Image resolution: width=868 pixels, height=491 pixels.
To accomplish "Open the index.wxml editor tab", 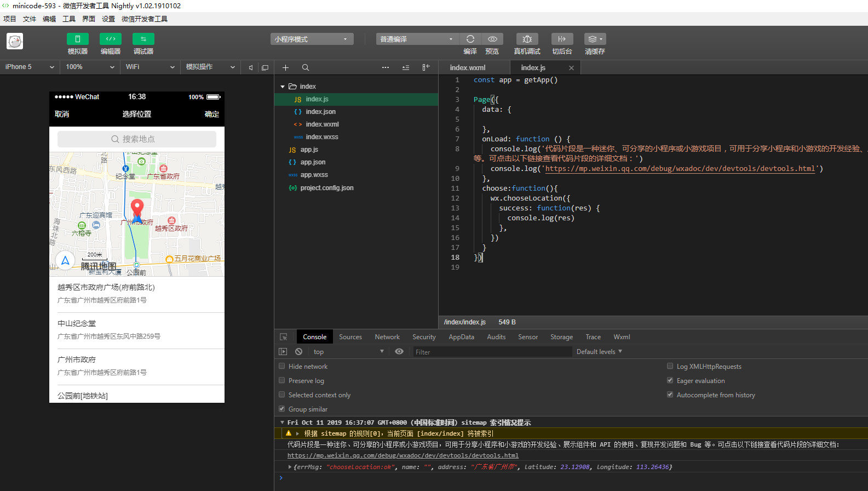I will click(x=467, y=67).
